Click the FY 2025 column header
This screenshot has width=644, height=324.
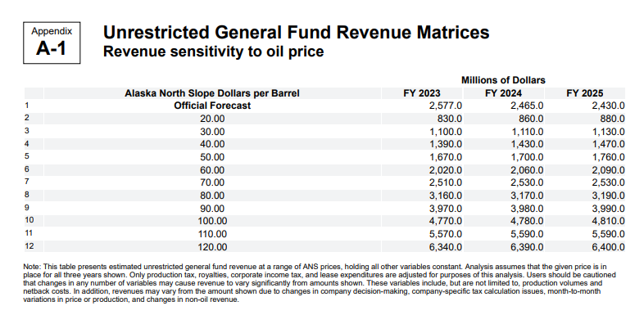pyautogui.click(x=584, y=93)
